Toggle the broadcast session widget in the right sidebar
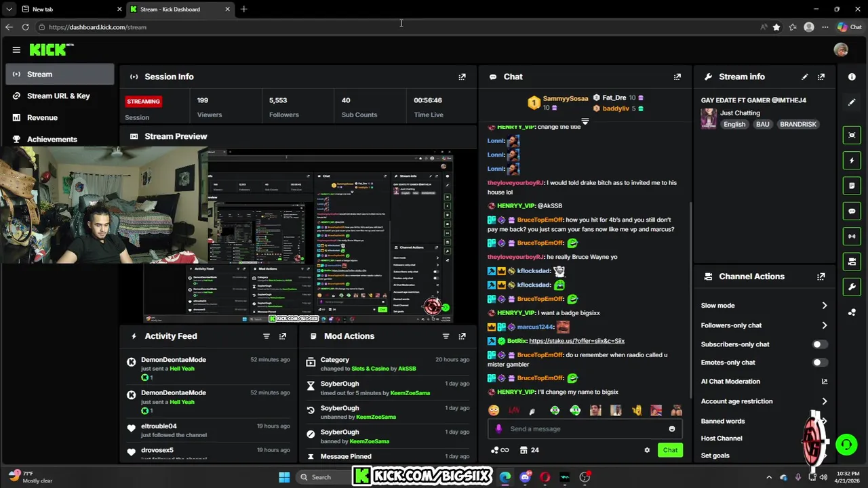This screenshot has height=488, width=868. tap(852, 236)
